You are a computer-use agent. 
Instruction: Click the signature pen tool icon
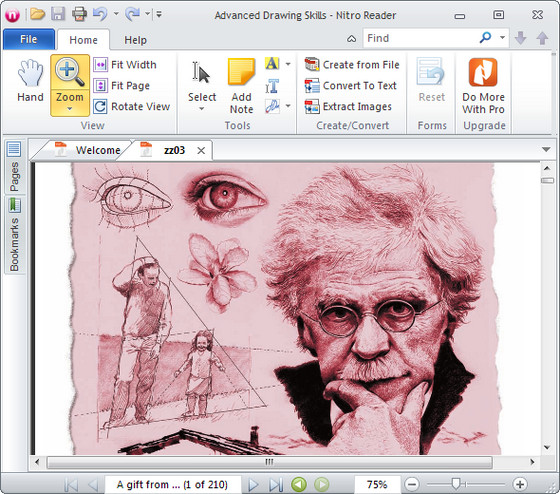pos(272,106)
